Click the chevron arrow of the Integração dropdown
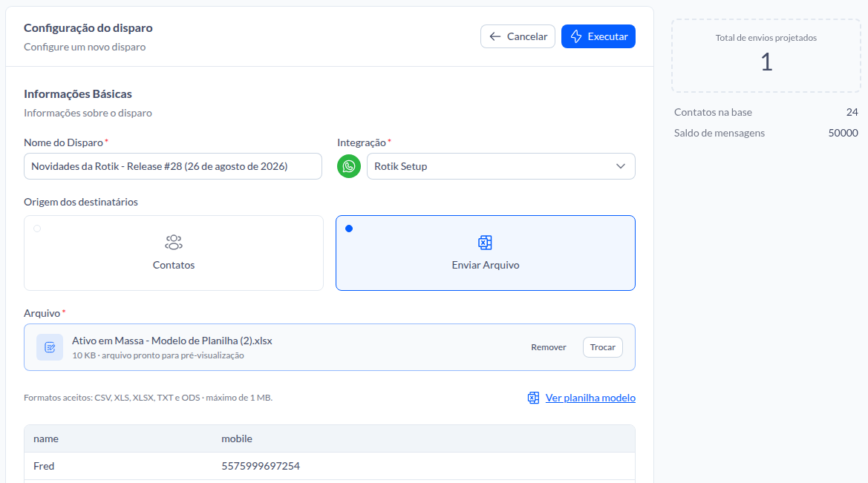Image resolution: width=868 pixels, height=483 pixels. point(621,166)
